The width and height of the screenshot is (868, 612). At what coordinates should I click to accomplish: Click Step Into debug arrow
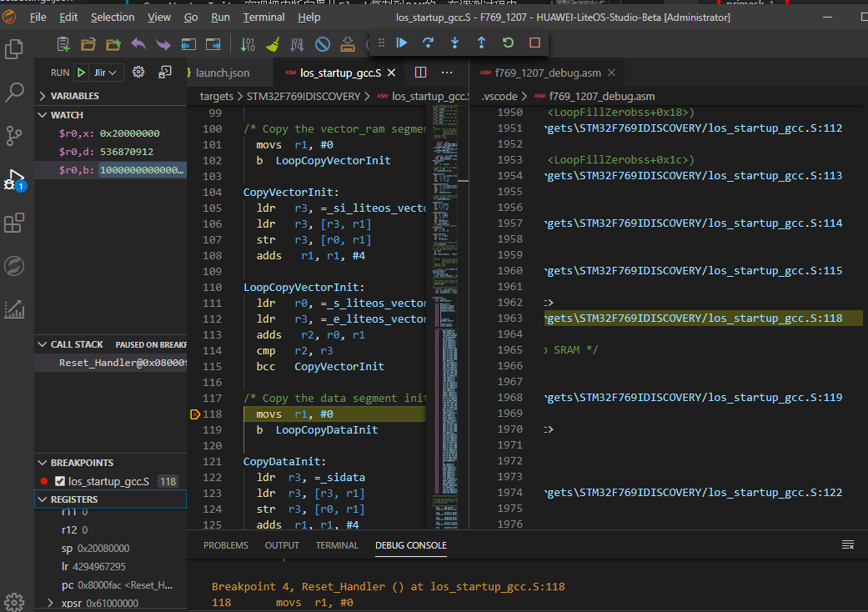[454, 43]
